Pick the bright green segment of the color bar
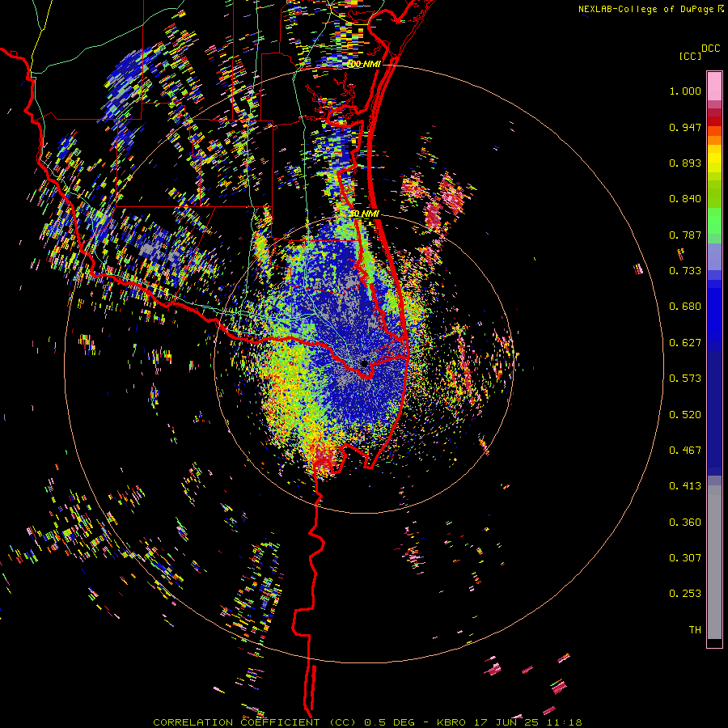The height and width of the screenshot is (728, 728). click(714, 221)
